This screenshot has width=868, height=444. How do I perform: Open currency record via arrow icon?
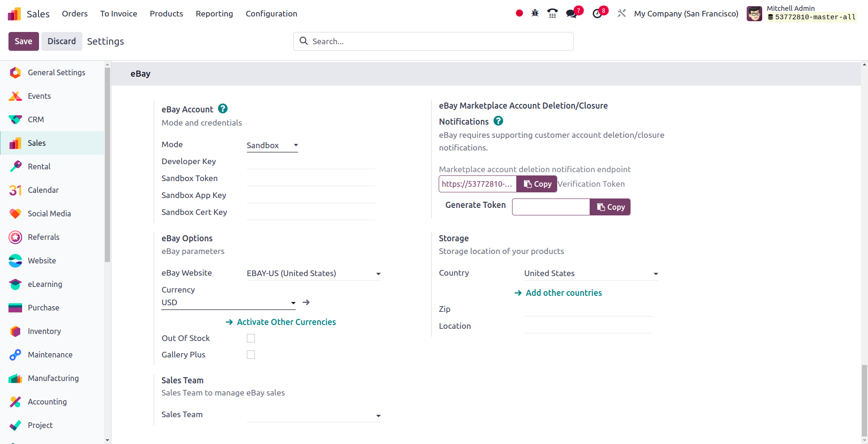(306, 302)
